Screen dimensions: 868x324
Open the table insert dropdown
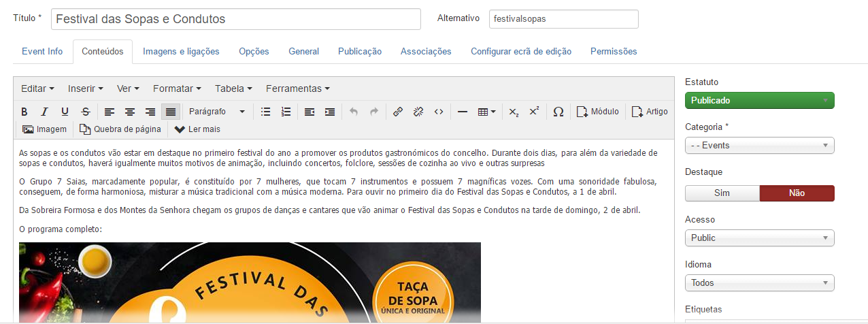point(486,112)
